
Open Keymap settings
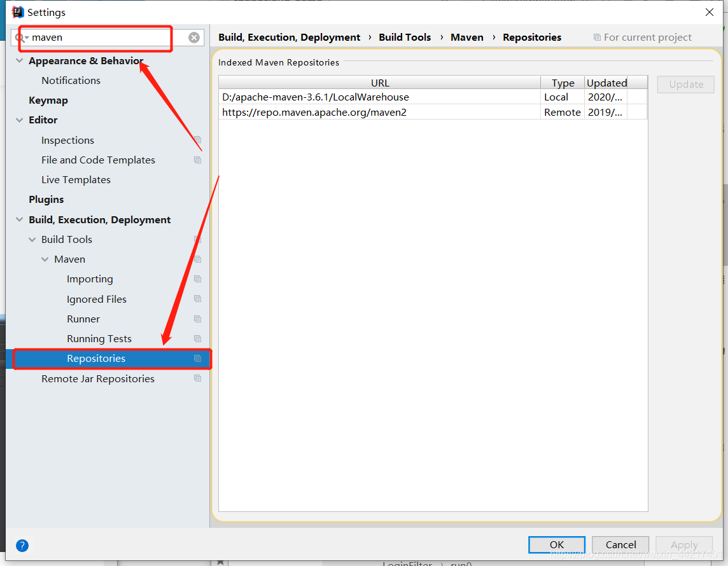tap(48, 100)
